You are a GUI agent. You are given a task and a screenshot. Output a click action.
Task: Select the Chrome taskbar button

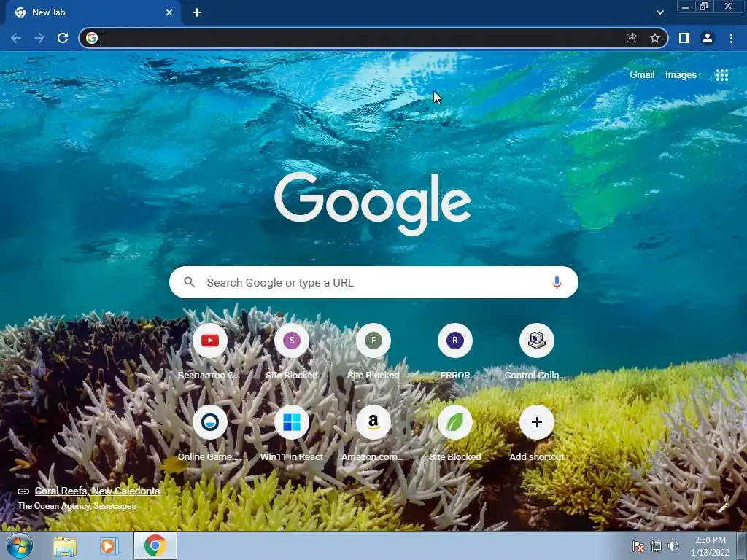pyautogui.click(x=155, y=545)
